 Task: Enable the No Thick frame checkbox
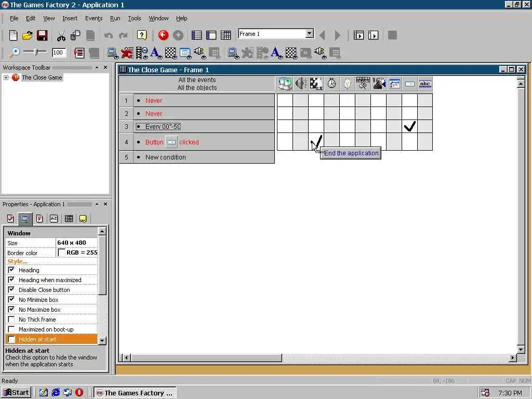click(11, 320)
